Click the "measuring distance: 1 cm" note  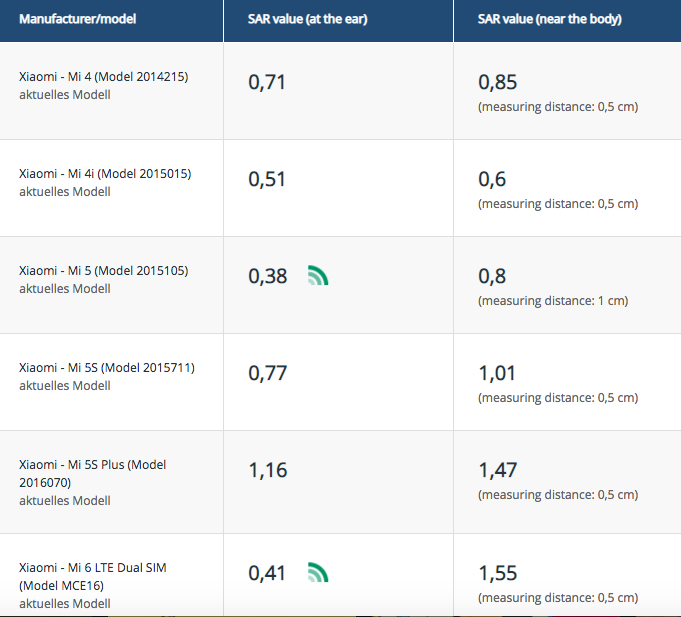point(553,301)
